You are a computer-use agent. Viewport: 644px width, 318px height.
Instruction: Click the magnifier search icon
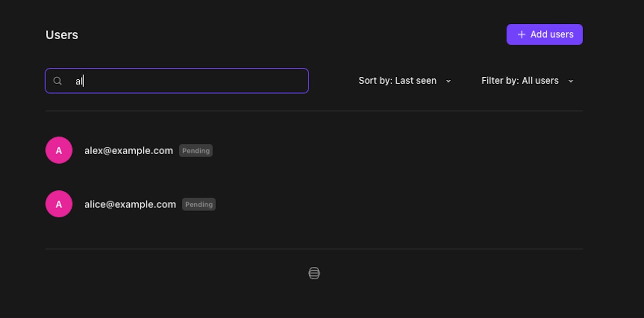click(57, 81)
